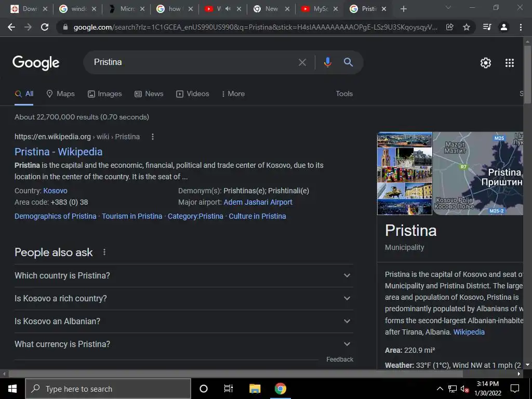Image resolution: width=532 pixels, height=399 pixels.
Task: Open Adem Jashari Airport link
Action: [x=258, y=202]
